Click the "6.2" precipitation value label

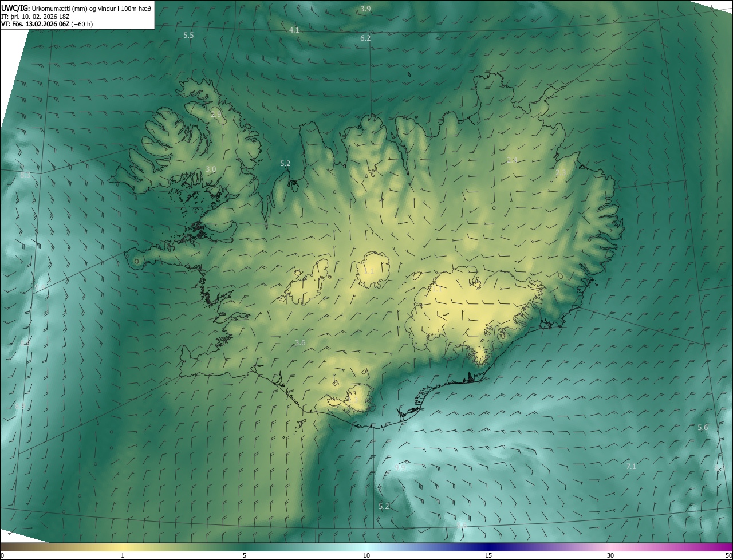(x=365, y=38)
